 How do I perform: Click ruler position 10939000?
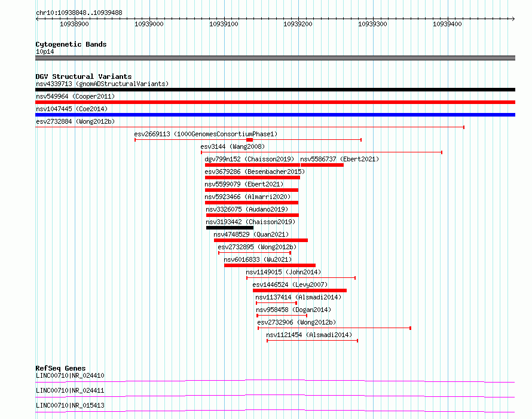click(149, 24)
